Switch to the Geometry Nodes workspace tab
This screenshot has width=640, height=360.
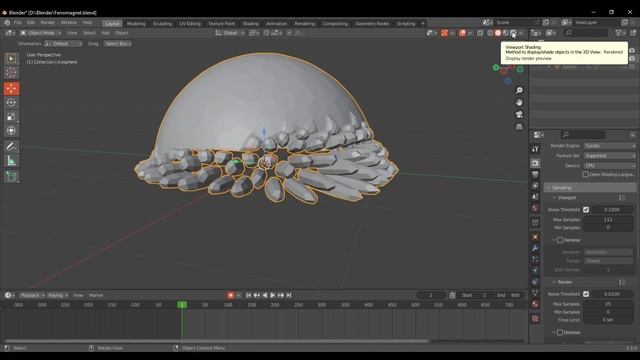point(372,24)
